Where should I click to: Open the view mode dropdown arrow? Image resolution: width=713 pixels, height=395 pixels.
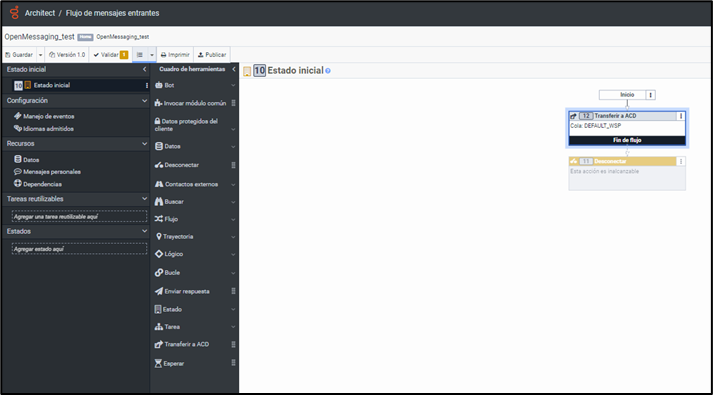[152, 55]
